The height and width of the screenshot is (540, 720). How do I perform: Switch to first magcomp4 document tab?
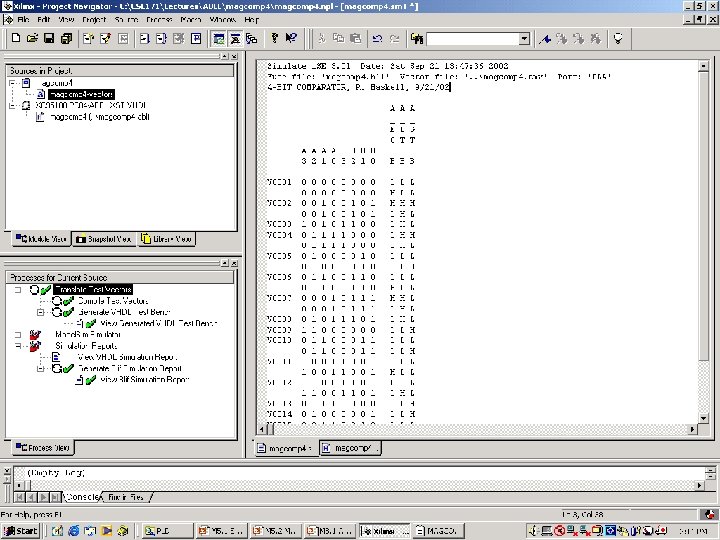tap(285, 448)
